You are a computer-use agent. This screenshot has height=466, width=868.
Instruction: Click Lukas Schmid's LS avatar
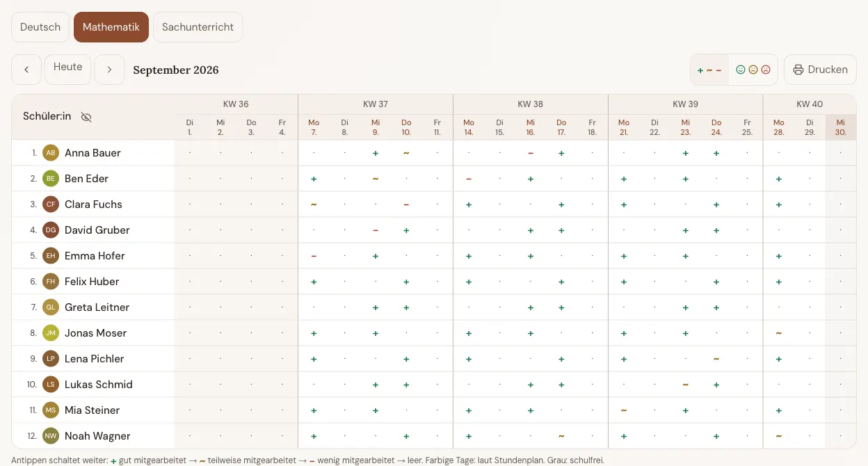pyautogui.click(x=50, y=385)
